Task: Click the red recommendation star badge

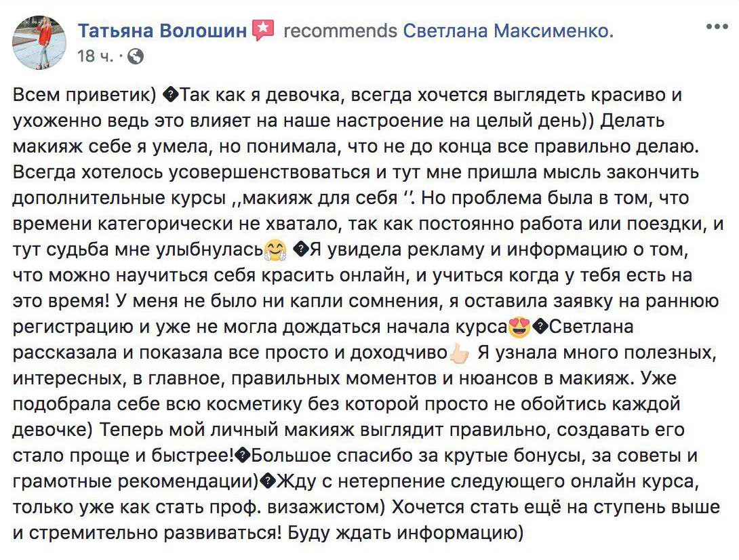Action: (x=263, y=31)
